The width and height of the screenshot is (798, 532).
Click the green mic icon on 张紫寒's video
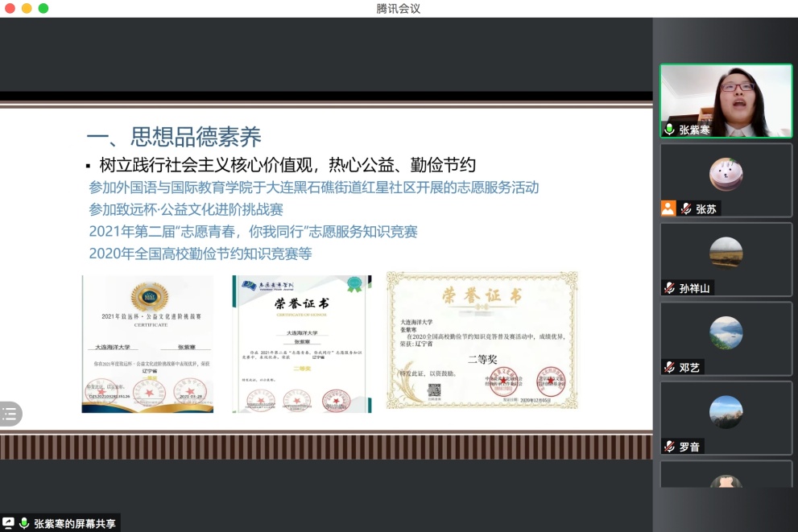point(669,130)
